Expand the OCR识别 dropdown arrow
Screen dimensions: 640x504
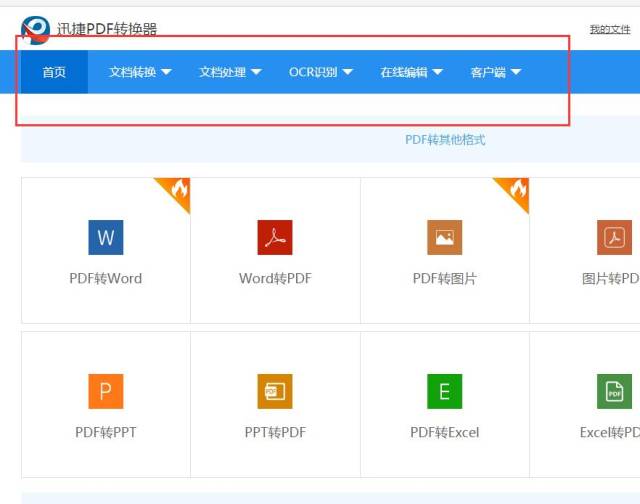347,72
